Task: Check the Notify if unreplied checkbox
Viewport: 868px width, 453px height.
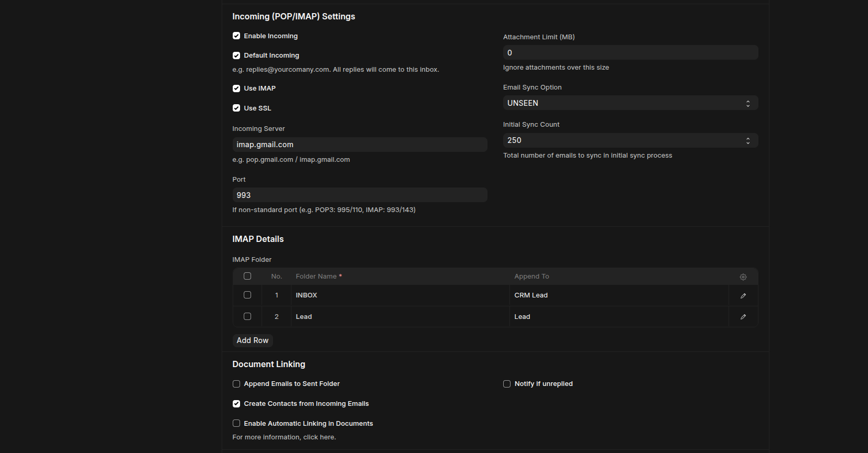Action: click(x=507, y=384)
